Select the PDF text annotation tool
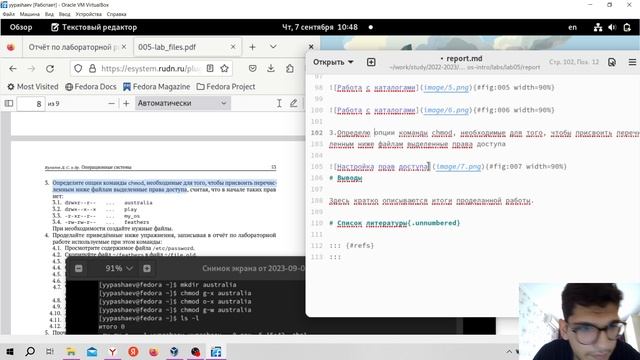640x360 pixels. (x=279, y=103)
